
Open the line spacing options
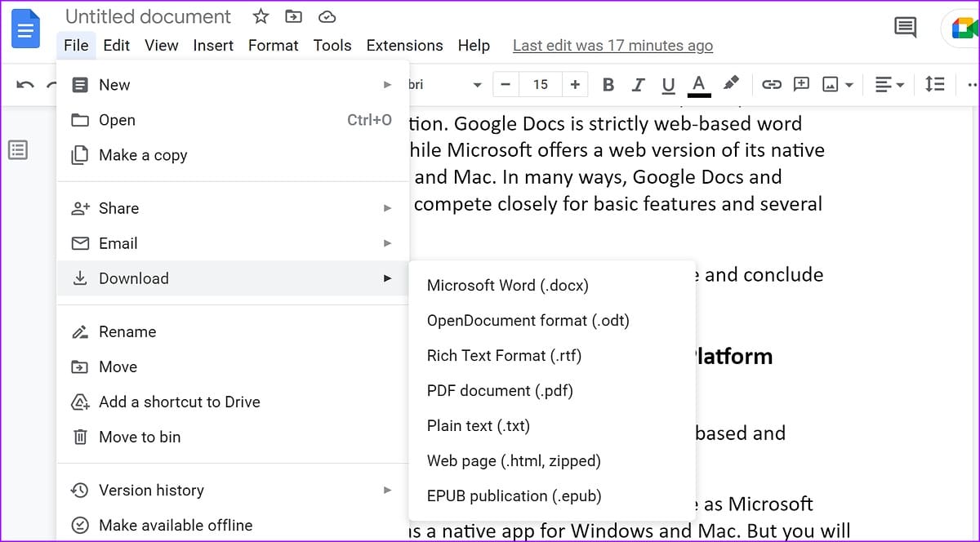click(934, 84)
